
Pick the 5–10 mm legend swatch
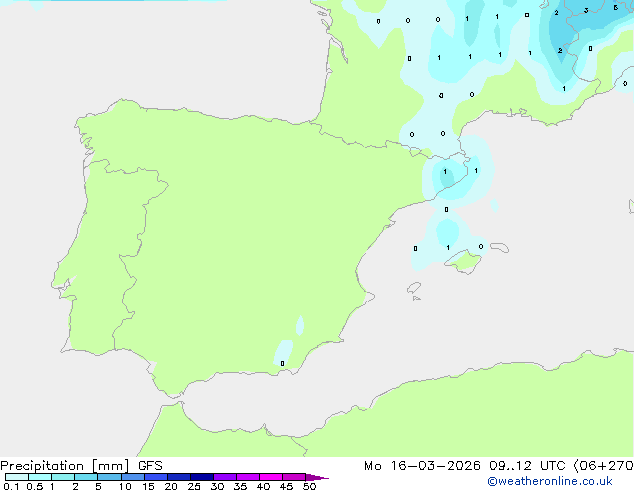pos(109,477)
